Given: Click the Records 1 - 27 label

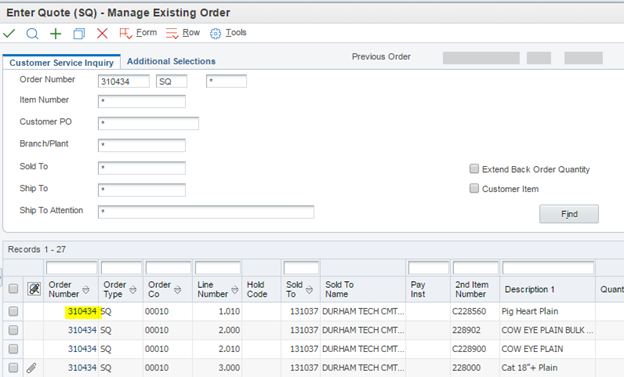Looking at the screenshot, I should 37,250.
